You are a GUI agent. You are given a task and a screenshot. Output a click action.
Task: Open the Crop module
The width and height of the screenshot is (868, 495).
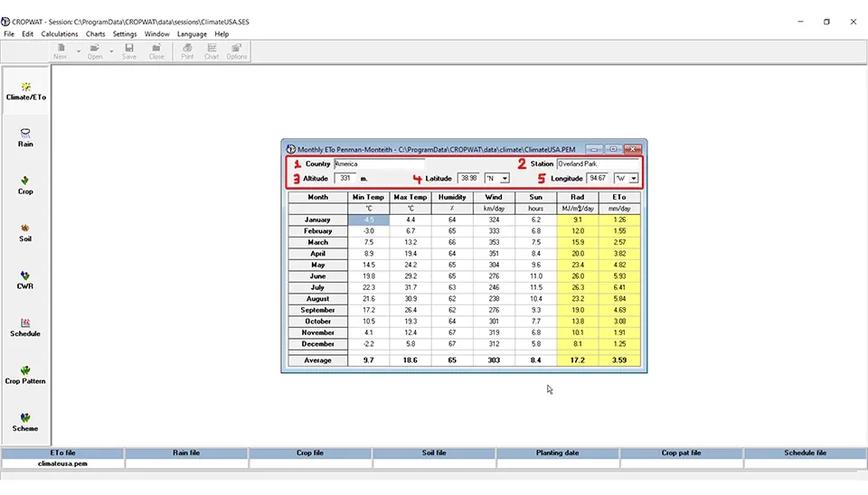click(x=25, y=185)
